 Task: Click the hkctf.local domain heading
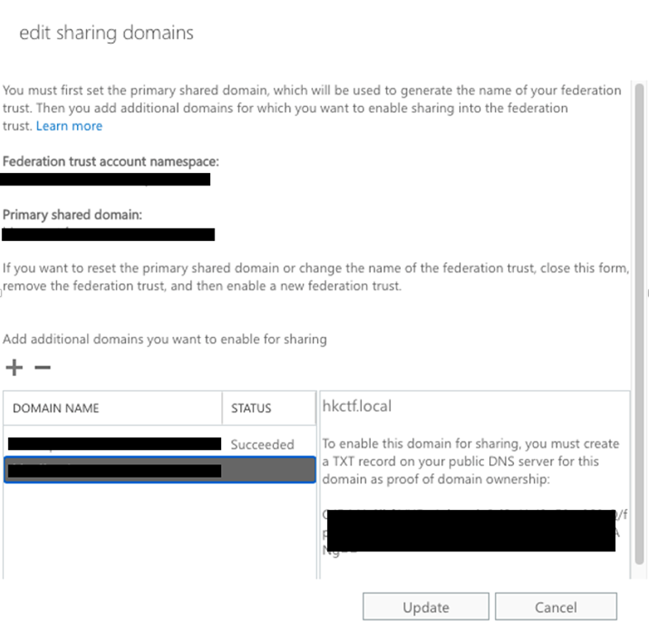point(357,406)
